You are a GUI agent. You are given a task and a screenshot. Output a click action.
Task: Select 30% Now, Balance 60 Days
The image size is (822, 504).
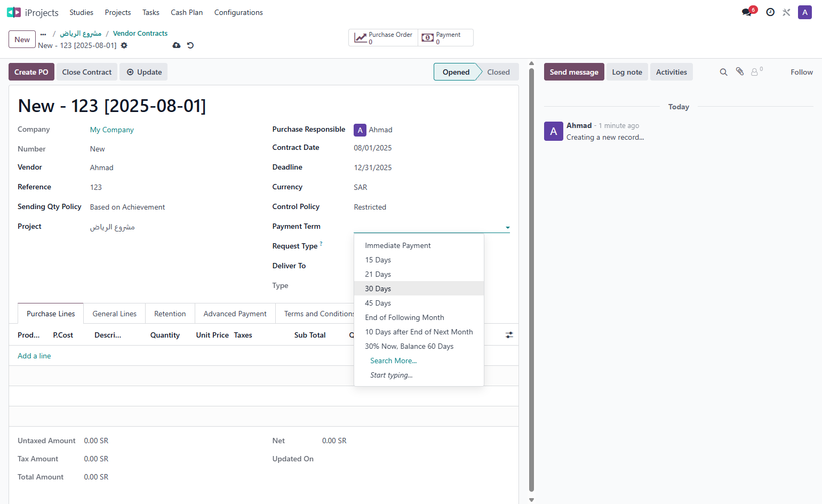click(419, 346)
